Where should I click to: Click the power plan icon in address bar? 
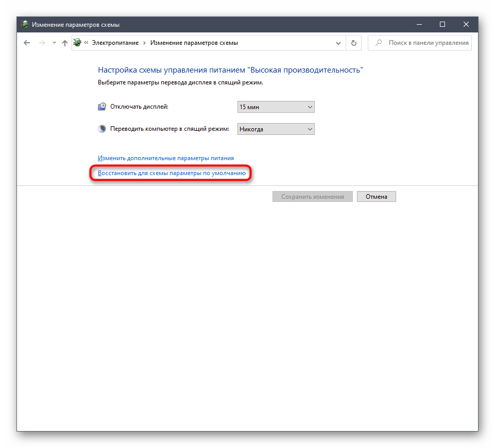[77, 43]
